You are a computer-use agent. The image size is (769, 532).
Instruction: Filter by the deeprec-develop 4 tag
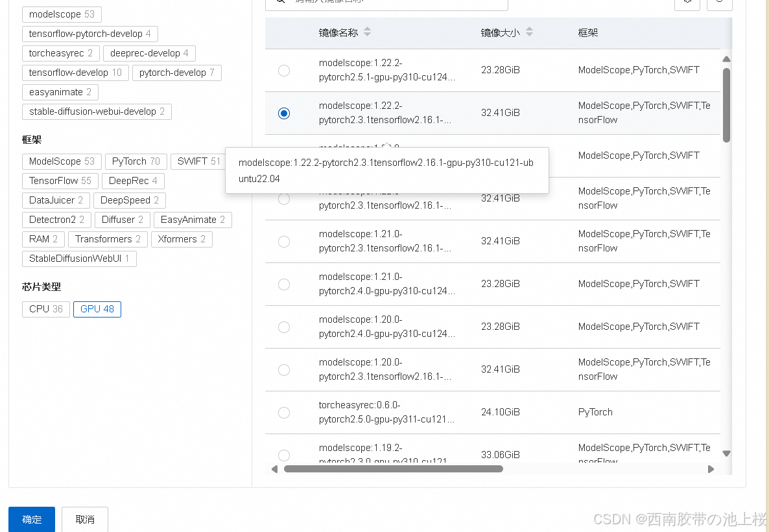[x=149, y=53]
